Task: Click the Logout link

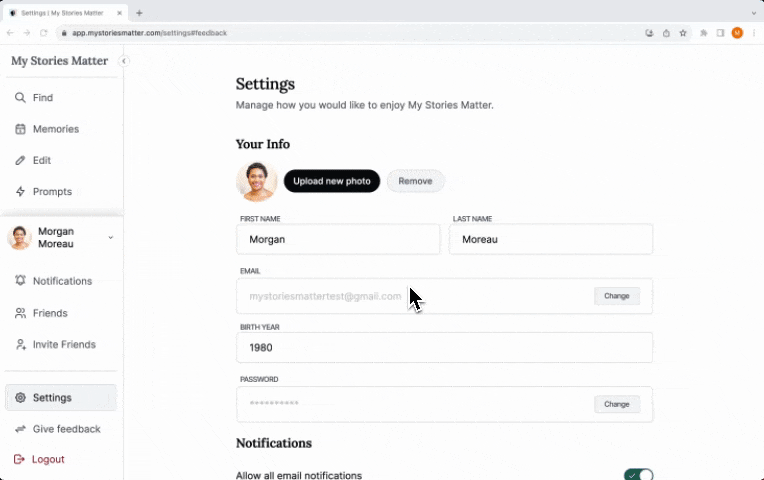Action: tap(48, 459)
